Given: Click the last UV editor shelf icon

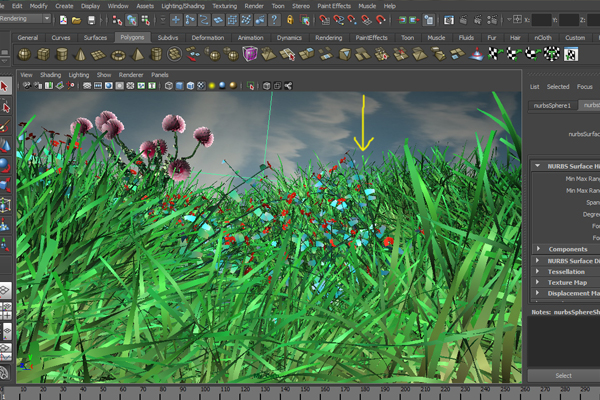Looking at the screenshot, I should pos(571,54).
